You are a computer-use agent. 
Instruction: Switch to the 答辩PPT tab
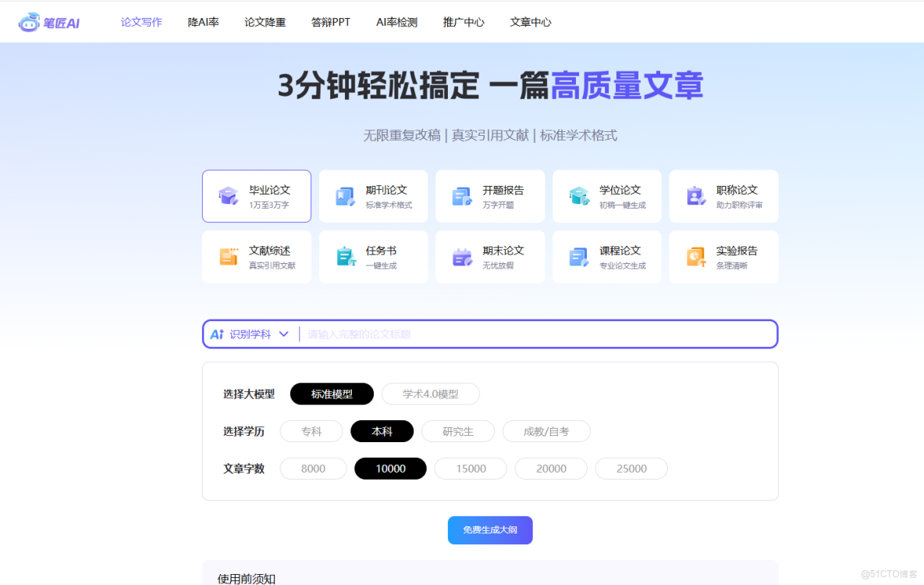point(330,22)
